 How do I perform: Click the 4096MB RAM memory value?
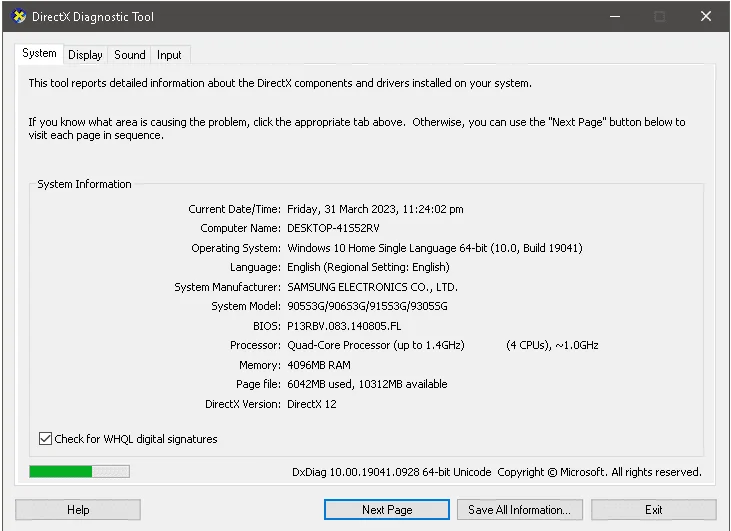click(x=319, y=365)
